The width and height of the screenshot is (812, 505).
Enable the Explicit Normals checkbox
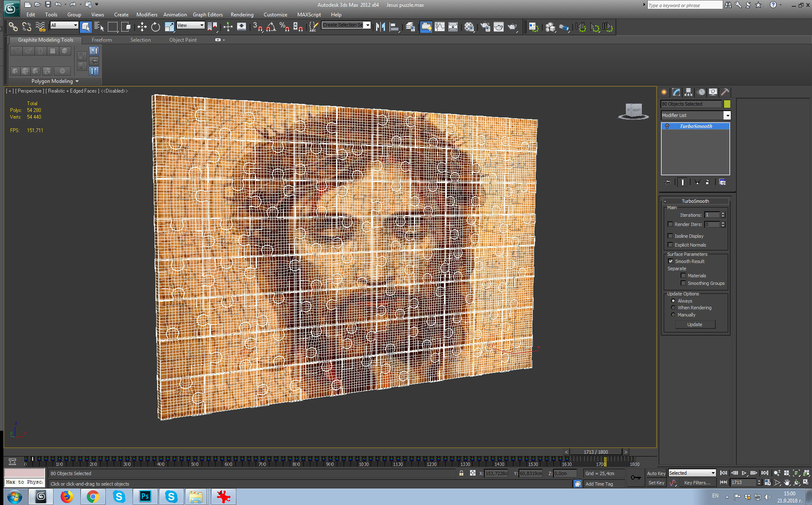[670, 245]
